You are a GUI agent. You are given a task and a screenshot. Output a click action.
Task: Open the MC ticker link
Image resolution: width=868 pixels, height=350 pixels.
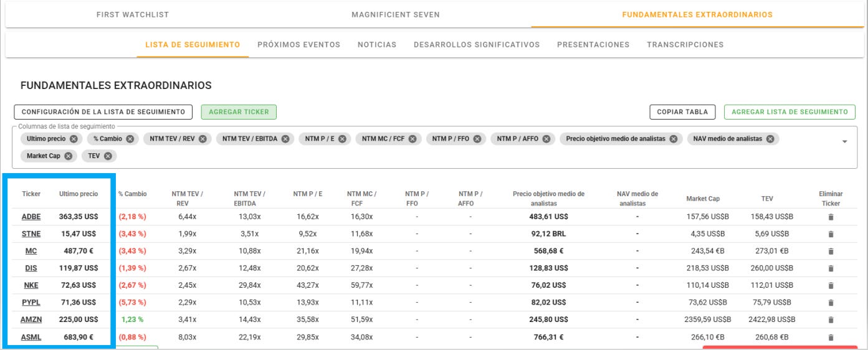point(31,251)
